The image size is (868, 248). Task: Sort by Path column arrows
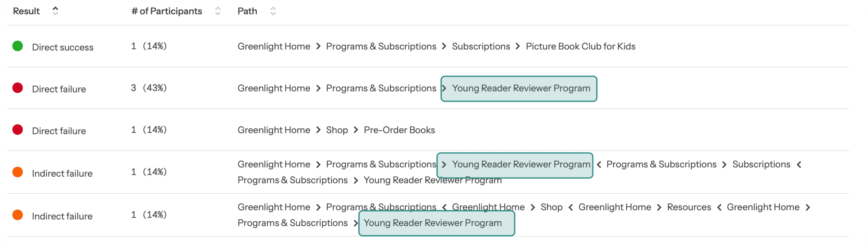pos(273,11)
